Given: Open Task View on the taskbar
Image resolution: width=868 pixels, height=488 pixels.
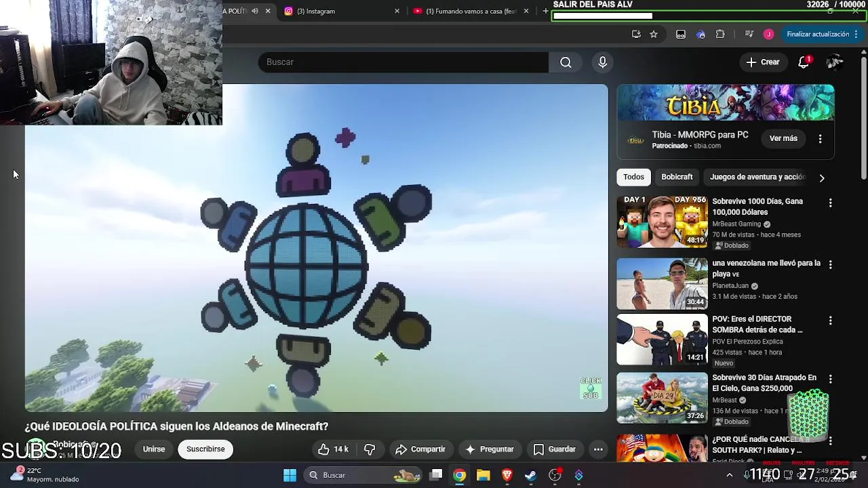Looking at the screenshot, I should pos(437,475).
